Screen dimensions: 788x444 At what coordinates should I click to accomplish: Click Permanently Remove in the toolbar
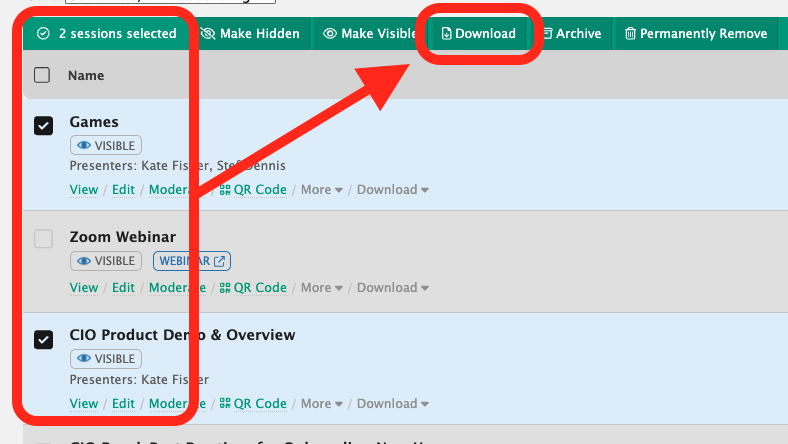pos(696,34)
